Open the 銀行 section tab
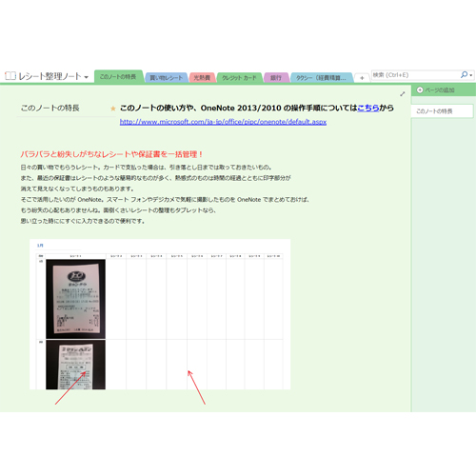 click(x=276, y=78)
